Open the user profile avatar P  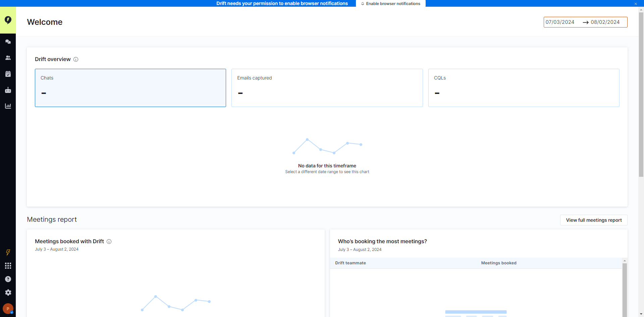coord(8,309)
